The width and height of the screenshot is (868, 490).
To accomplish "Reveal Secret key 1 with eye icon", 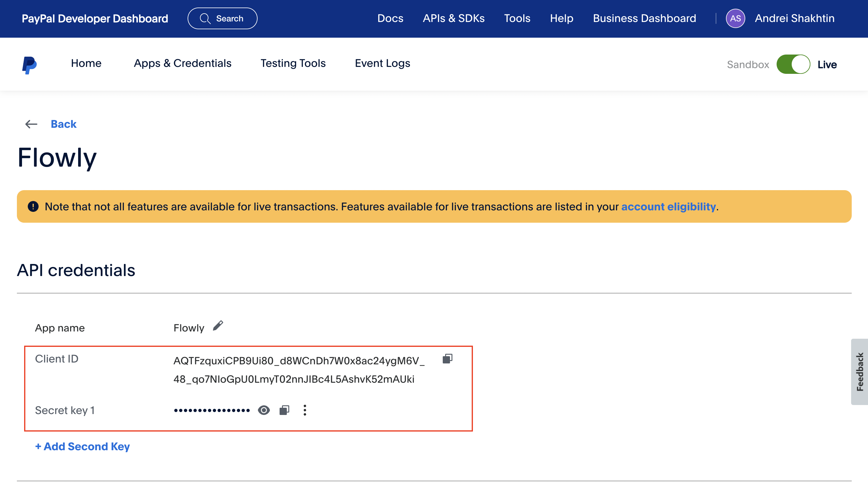I will pos(264,410).
